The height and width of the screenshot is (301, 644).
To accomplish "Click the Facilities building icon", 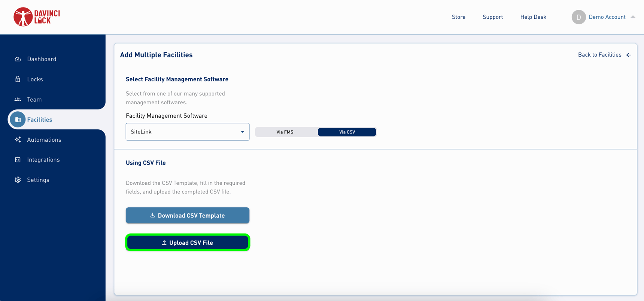I will coord(18,120).
